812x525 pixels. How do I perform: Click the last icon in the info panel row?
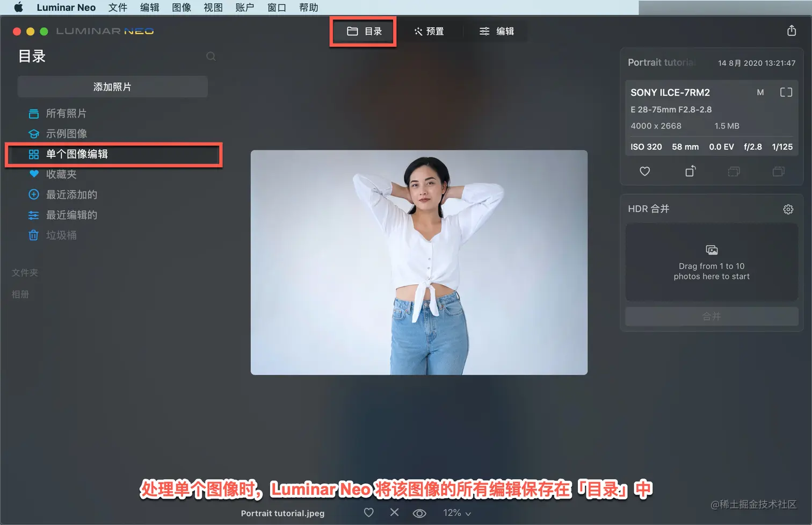pyautogui.click(x=779, y=171)
